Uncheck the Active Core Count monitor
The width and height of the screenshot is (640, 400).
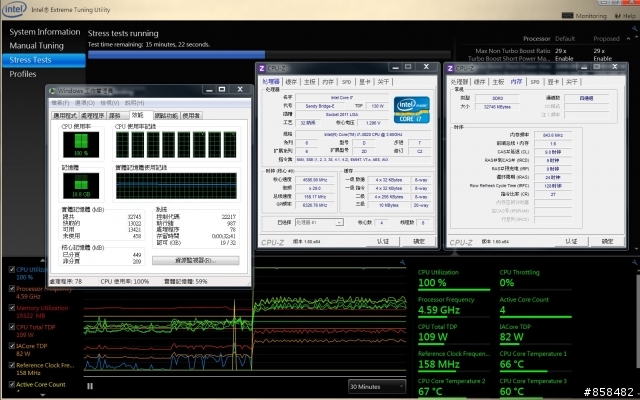[x=12, y=384]
